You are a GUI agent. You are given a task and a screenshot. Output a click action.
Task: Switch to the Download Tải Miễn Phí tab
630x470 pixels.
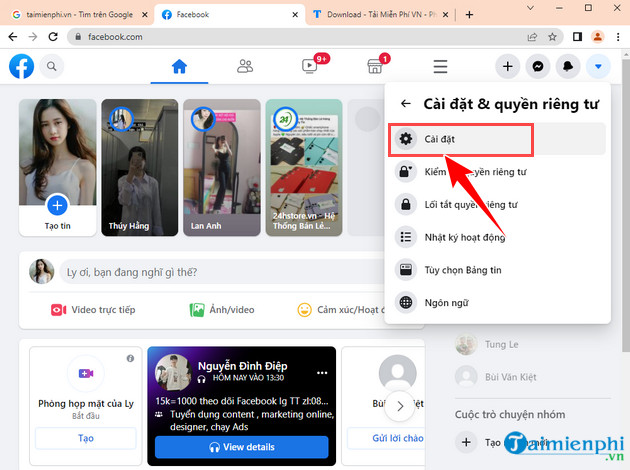[x=380, y=14]
